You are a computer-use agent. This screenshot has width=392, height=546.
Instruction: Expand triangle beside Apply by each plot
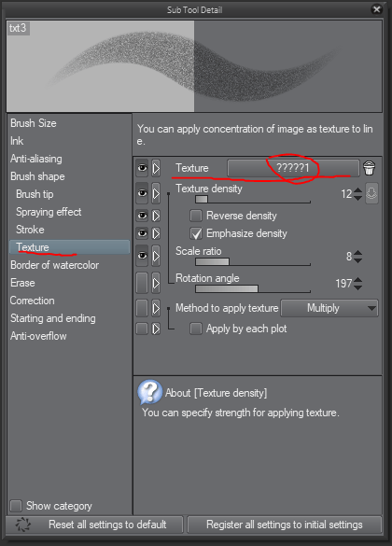click(156, 329)
